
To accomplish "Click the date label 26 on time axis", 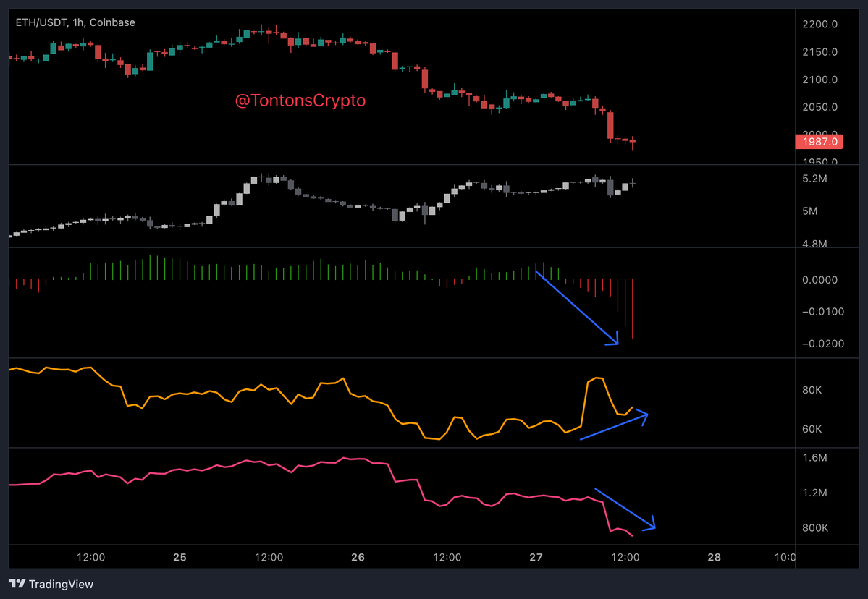I will 358,557.
